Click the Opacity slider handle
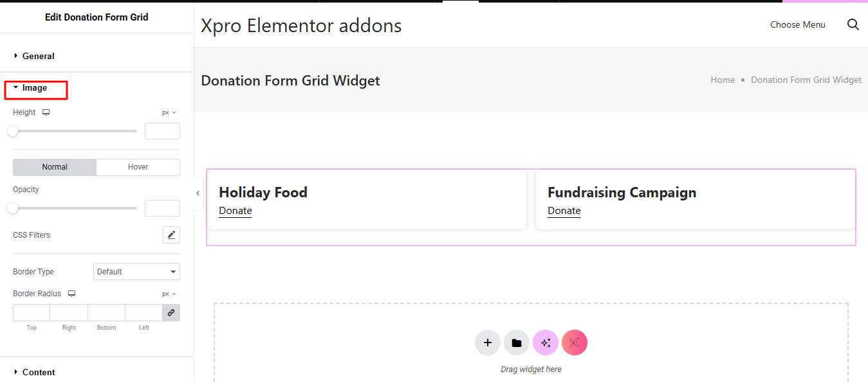868x383 pixels. (13, 208)
